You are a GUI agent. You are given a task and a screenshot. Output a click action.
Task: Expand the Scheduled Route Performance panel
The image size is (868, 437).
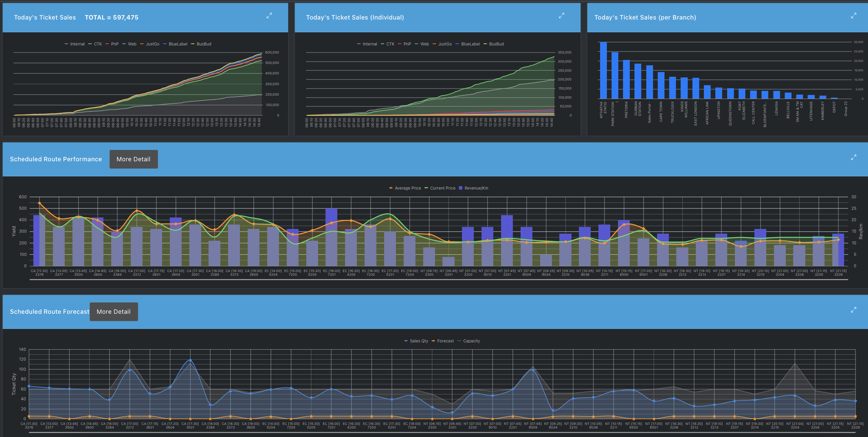pyautogui.click(x=854, y=157)
